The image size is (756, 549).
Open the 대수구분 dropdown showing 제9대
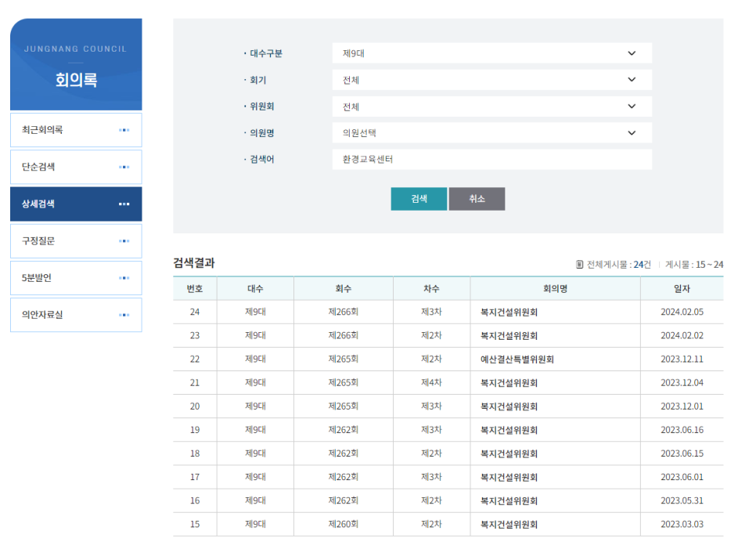point(491,53)
